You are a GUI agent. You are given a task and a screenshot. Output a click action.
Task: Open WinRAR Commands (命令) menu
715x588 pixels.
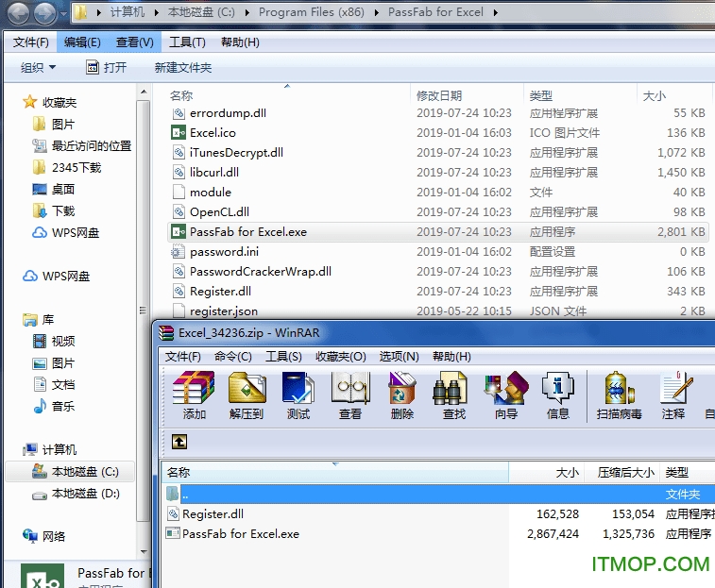(x=233, y=357)
